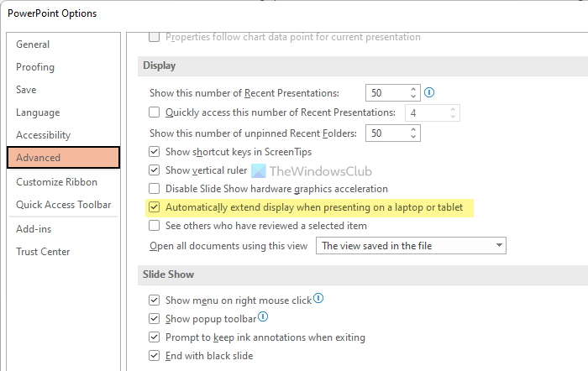This screenshot has width=588, height=371.
Task: Click info icon next to right mouse click option
Action: click(x=319, y=299)
